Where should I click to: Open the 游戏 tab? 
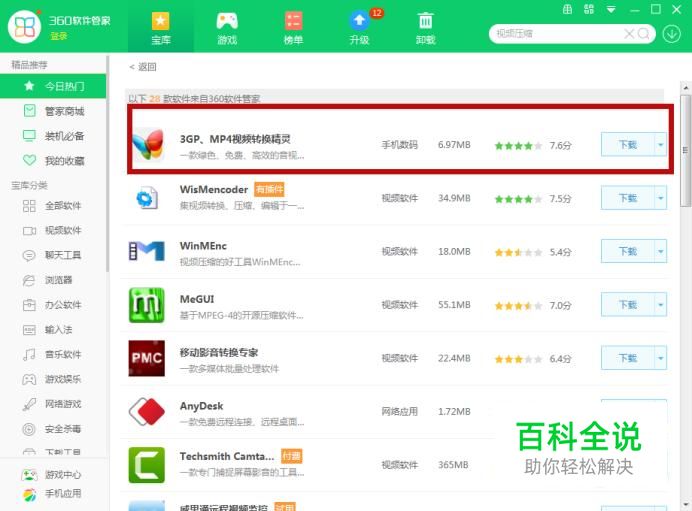point(227,27)
